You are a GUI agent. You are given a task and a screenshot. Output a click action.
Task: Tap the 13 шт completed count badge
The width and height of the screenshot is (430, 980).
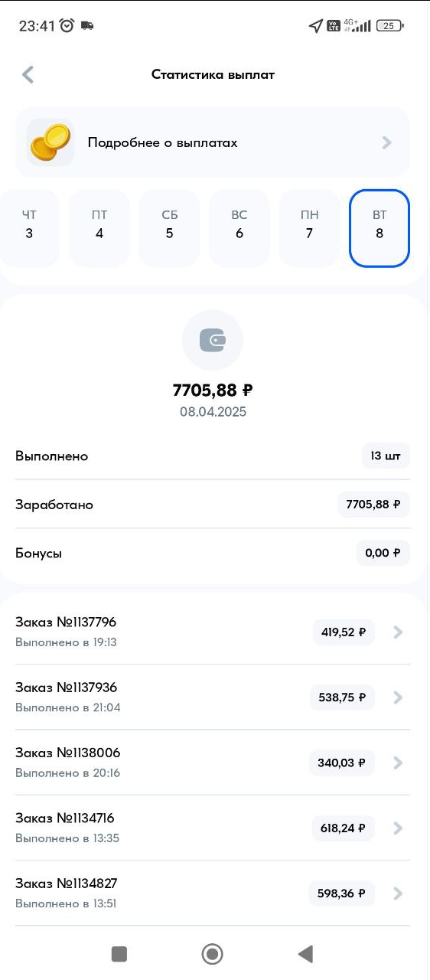tap(386, 456)
